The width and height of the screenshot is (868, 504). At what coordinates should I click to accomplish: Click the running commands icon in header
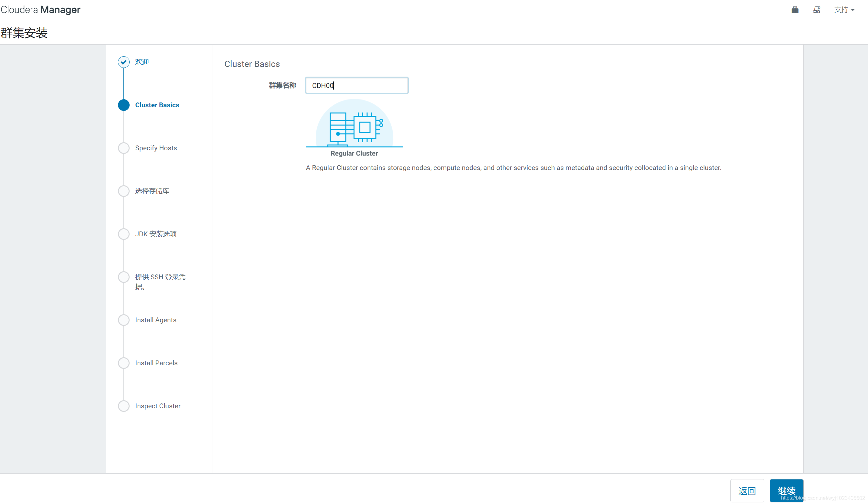pos(816,10)
